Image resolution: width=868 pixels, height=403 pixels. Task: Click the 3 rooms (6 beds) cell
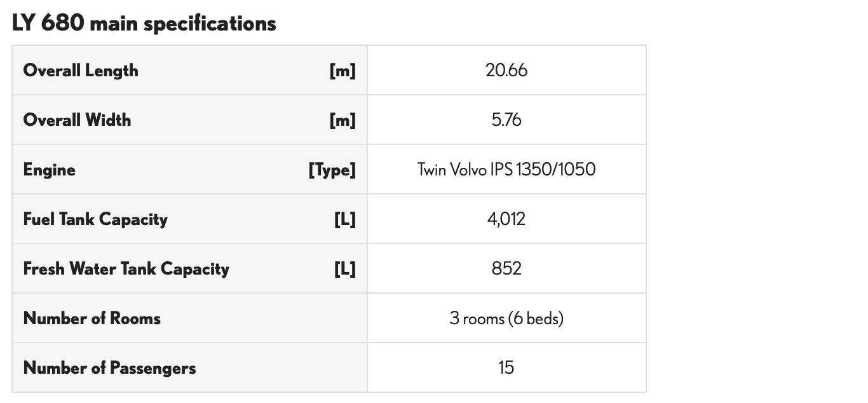(x=506, y=318)
